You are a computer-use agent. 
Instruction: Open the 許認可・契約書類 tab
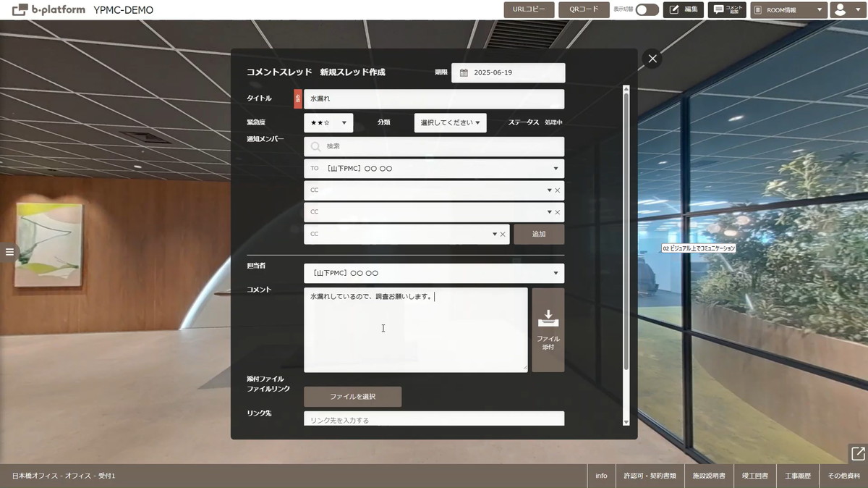click(x=650, y=476)
